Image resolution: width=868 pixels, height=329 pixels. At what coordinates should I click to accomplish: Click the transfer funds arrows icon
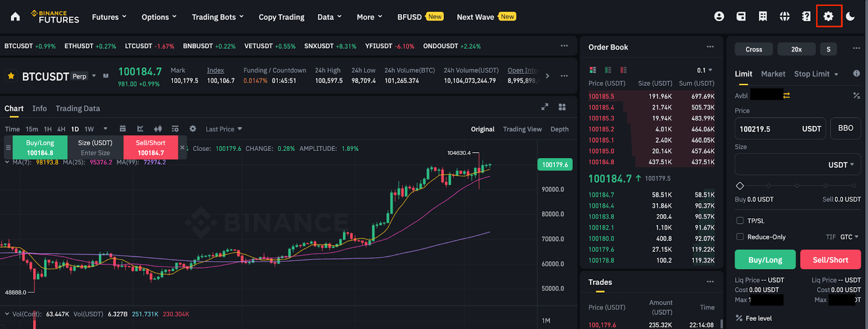click(787, 96)
